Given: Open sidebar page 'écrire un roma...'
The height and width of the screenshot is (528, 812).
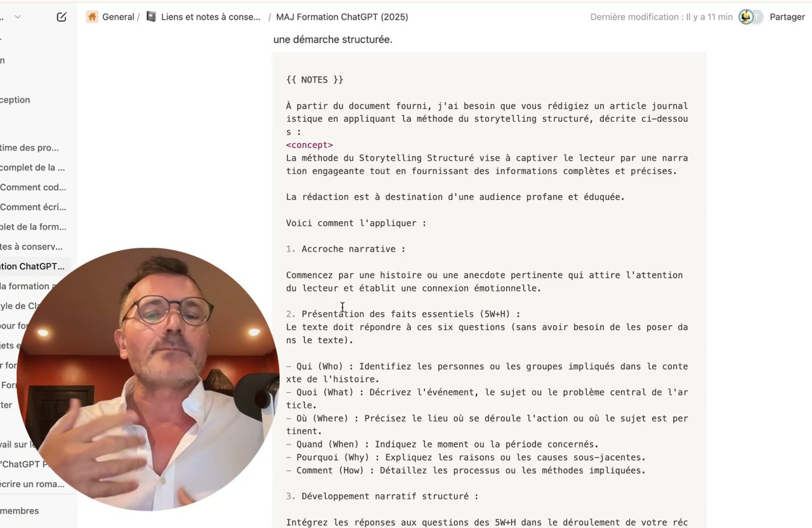Looking at the screenshot, I should point(32,484).
